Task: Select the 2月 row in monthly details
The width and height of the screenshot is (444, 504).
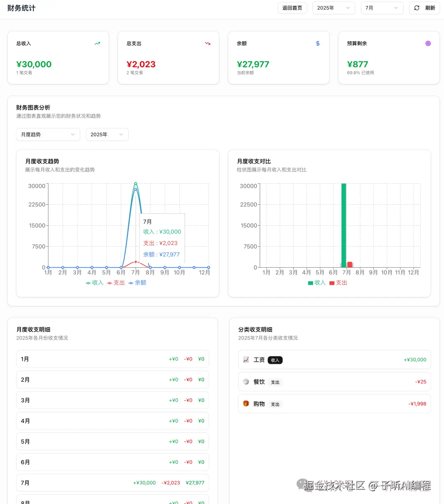Action: coord(113,379)
